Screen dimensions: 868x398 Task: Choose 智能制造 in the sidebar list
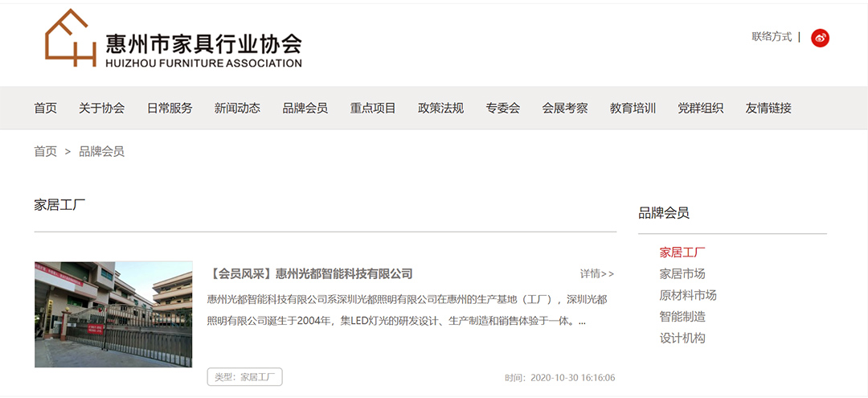point(682,317)
